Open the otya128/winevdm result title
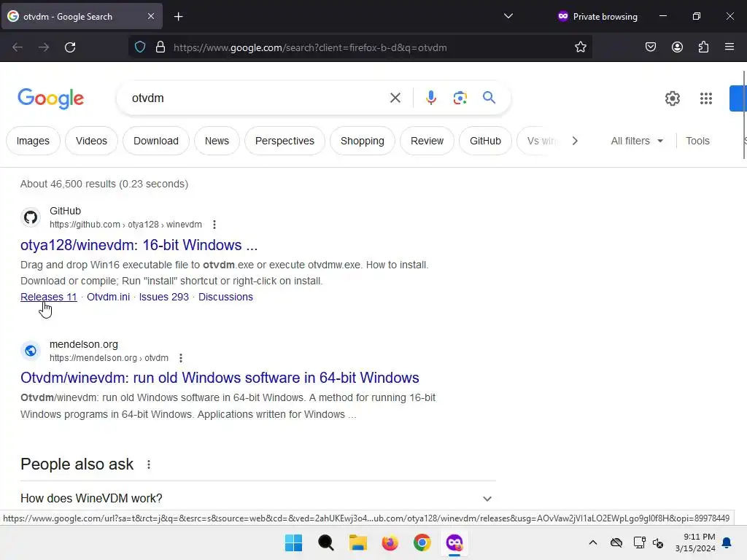Image resolution: width=747 pixels, height=560 pixels. 139,245
